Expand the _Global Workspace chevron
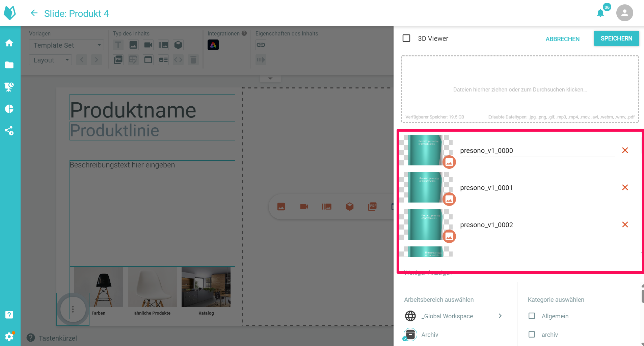 (x=500, y=316)
